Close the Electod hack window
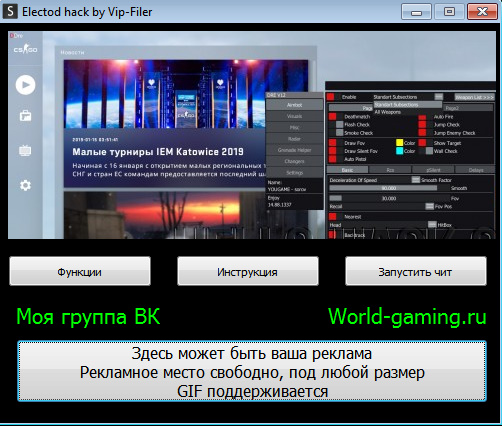 pos(482,12)
